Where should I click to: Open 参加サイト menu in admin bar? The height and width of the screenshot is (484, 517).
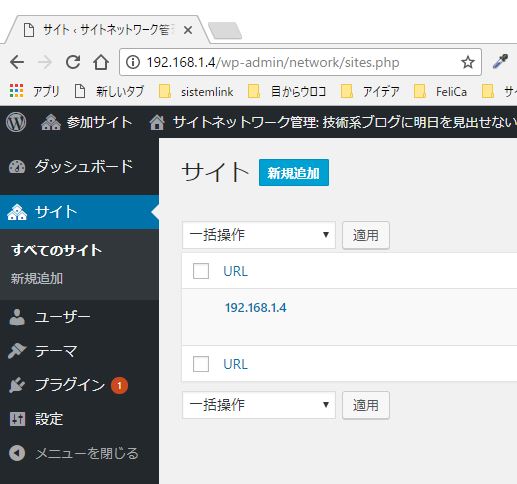86,122
